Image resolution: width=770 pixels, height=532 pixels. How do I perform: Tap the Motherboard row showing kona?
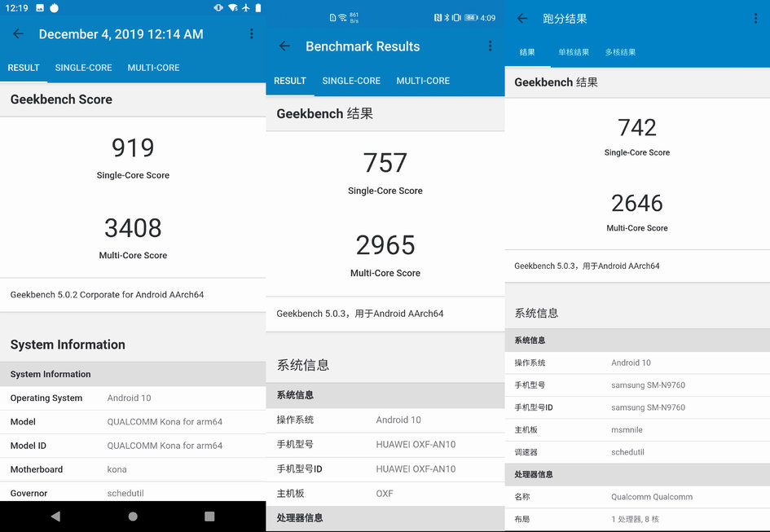(133, 469)
